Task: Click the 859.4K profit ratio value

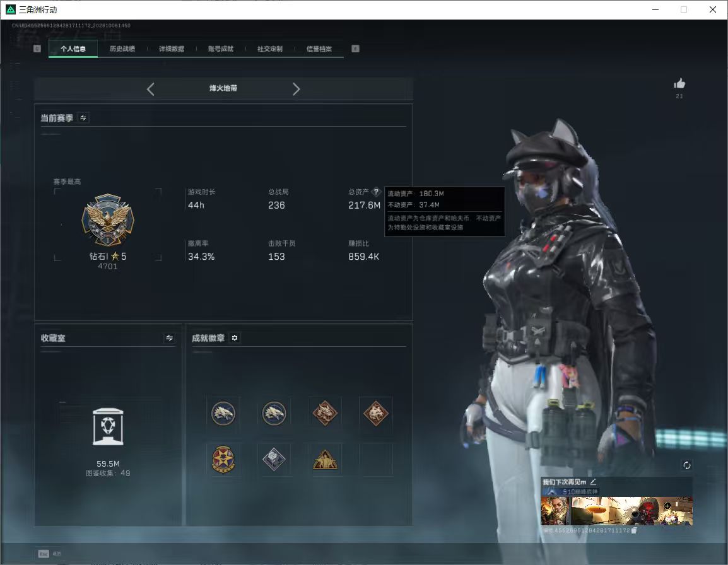Action: click(x=363, y=257)
